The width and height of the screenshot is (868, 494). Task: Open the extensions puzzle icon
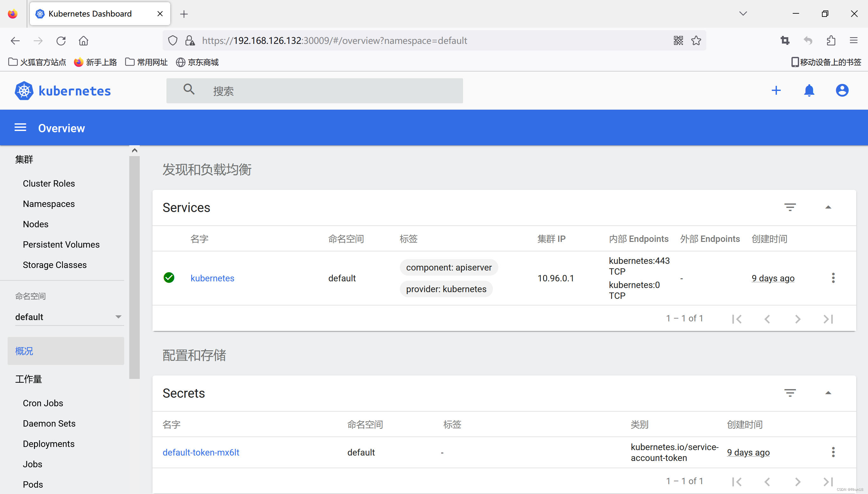click(831, 41)
